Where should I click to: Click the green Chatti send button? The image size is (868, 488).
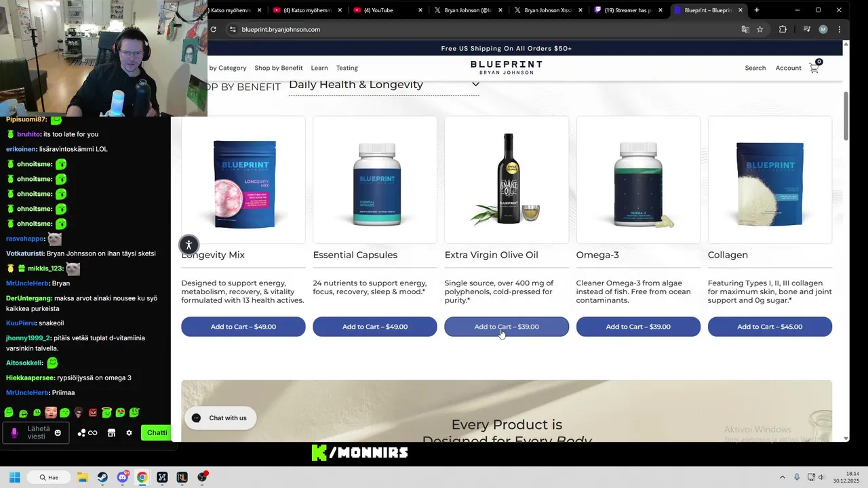[x=157, y=433]
